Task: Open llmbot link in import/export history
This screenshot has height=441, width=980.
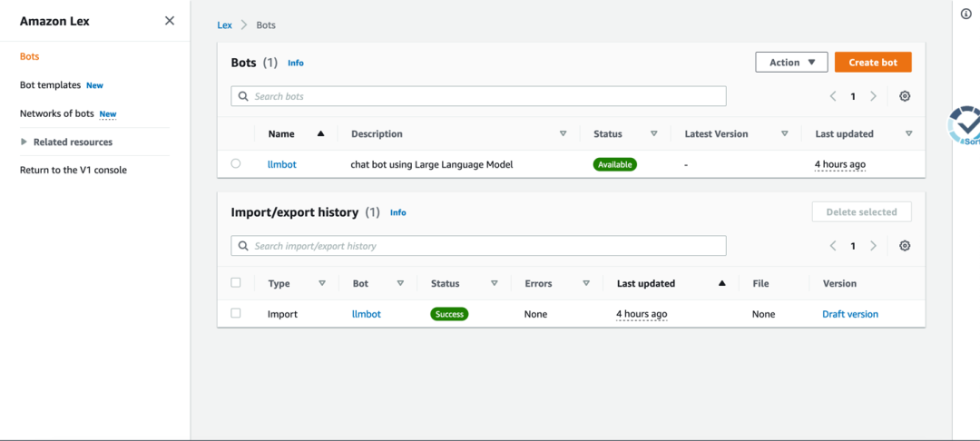Action: pyautogui.click(x=367, y=314)
